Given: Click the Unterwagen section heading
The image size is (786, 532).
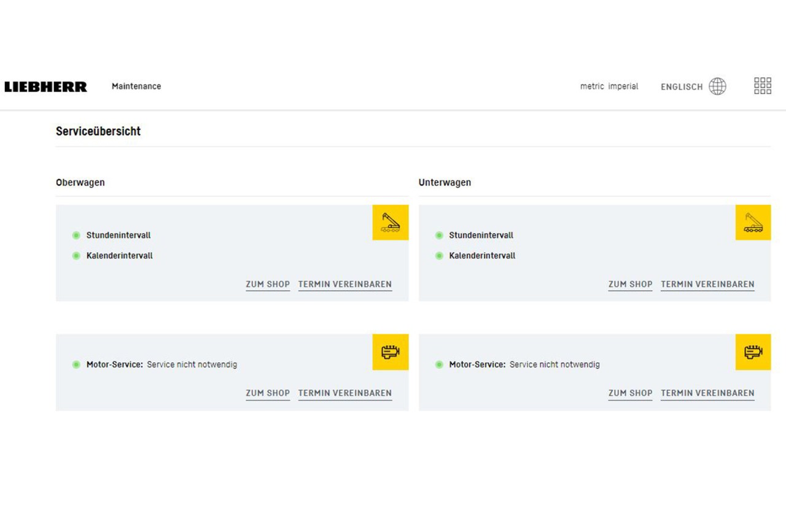Looking at the screenshot, I should pos(445,183).
